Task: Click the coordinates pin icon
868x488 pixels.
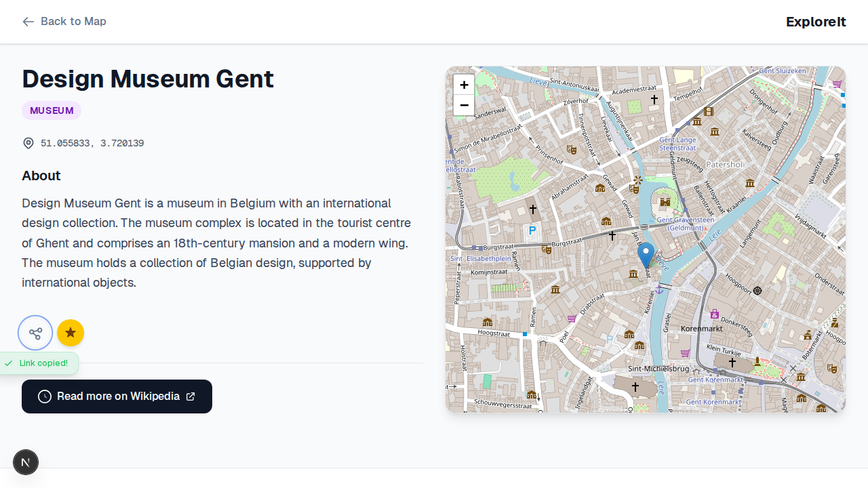Action: (28, 143)
